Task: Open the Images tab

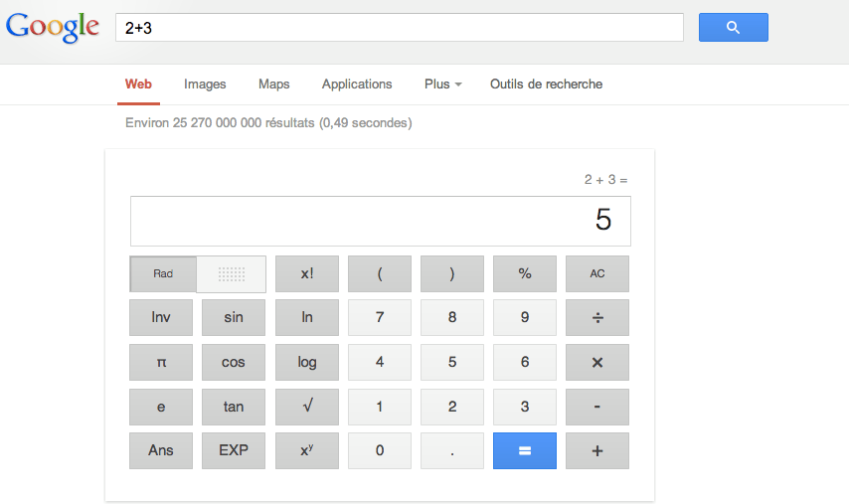Action: tap(205, 84)
